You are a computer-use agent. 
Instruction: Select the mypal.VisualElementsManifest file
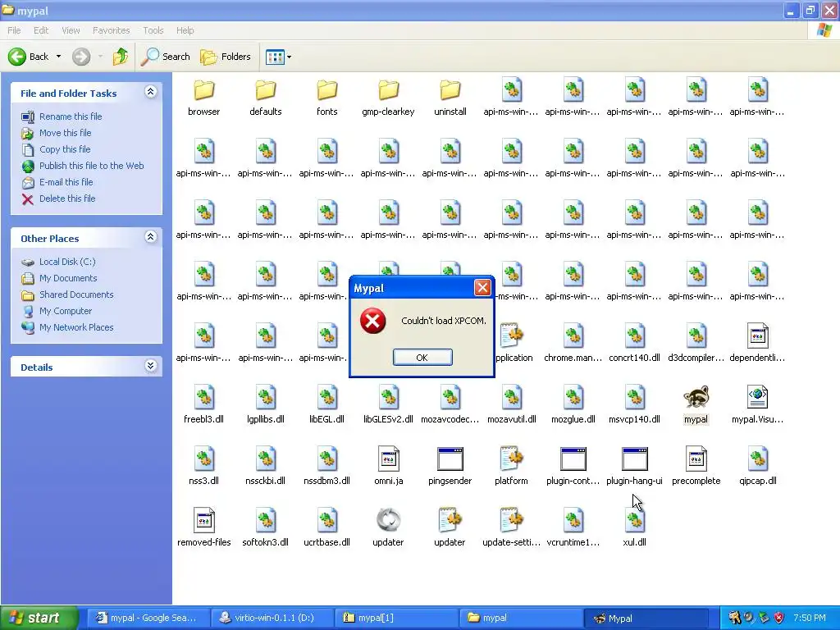pyautogui.click(x=757, y=405)
